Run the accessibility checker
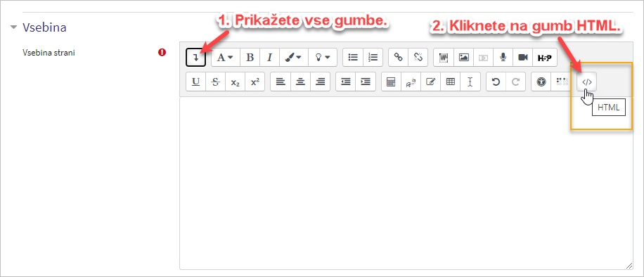Image resolution: width=644 pixels, height=277 pixels. [x=541, y=82]
